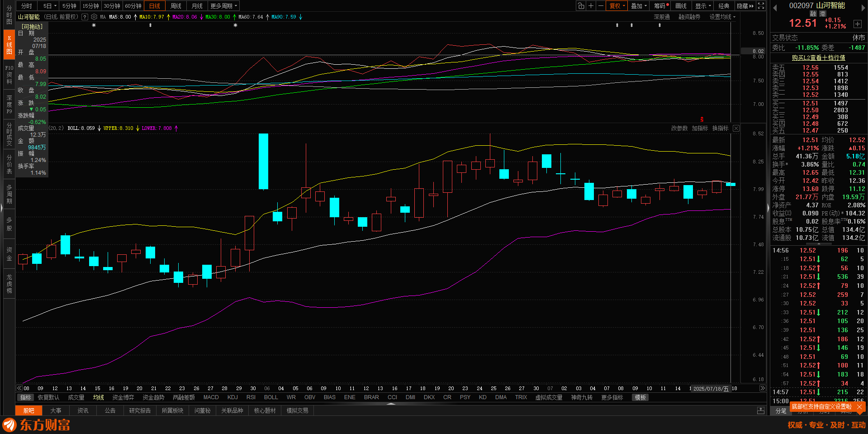This screenshot has height=434, width=868.
Task: Select the 均线 indicator
Action: 99,397
